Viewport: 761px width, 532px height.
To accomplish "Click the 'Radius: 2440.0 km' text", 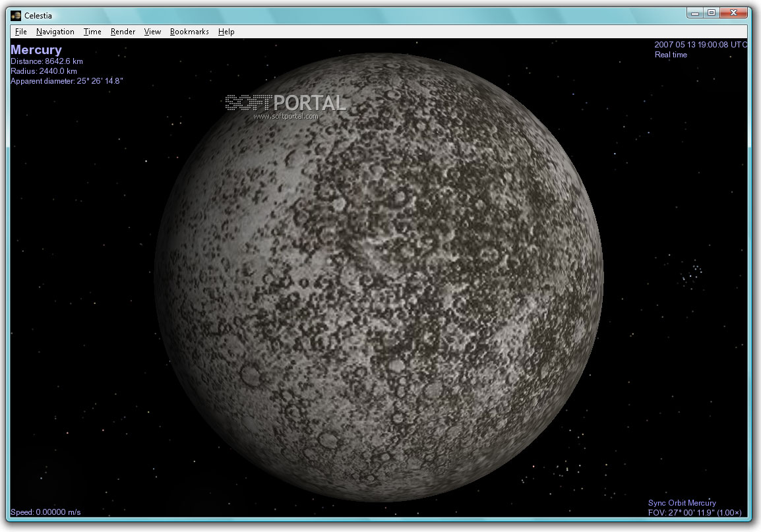I will tap(44, 71).
